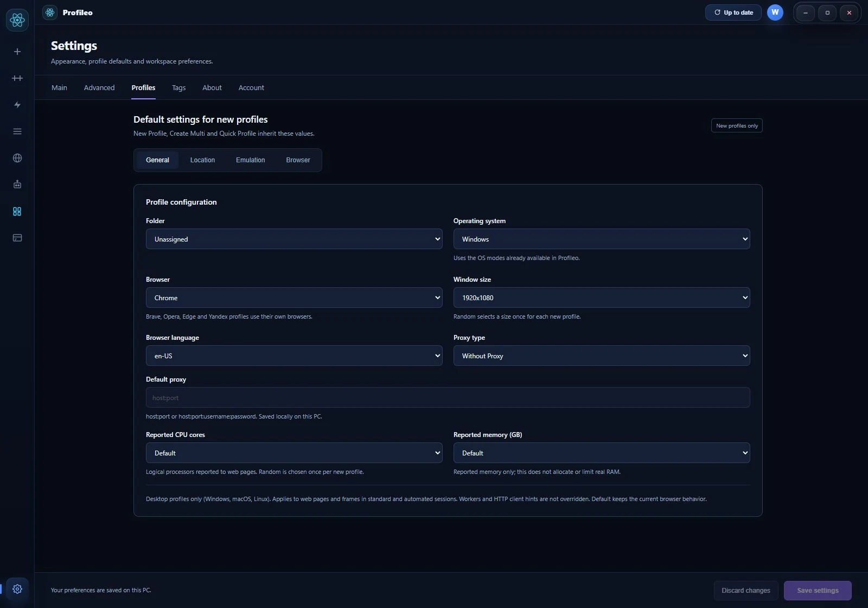Click the Desktop profiles only footnote text

coord(426,499)
